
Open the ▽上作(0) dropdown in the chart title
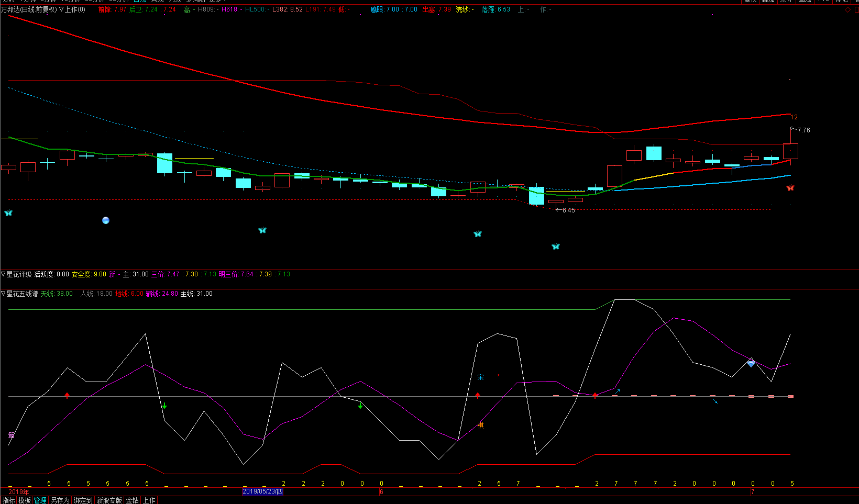pyautogui.click(x=72, y=9)
